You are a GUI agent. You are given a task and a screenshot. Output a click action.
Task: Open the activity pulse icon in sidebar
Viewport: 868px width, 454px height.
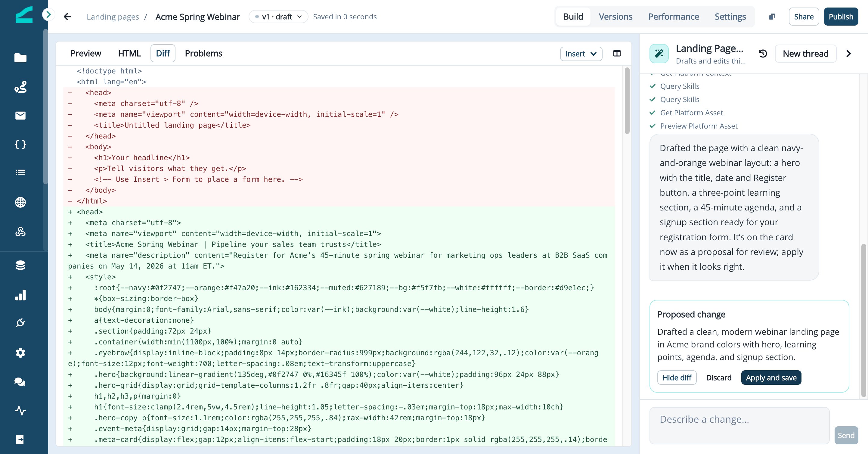tap(20, 411)
